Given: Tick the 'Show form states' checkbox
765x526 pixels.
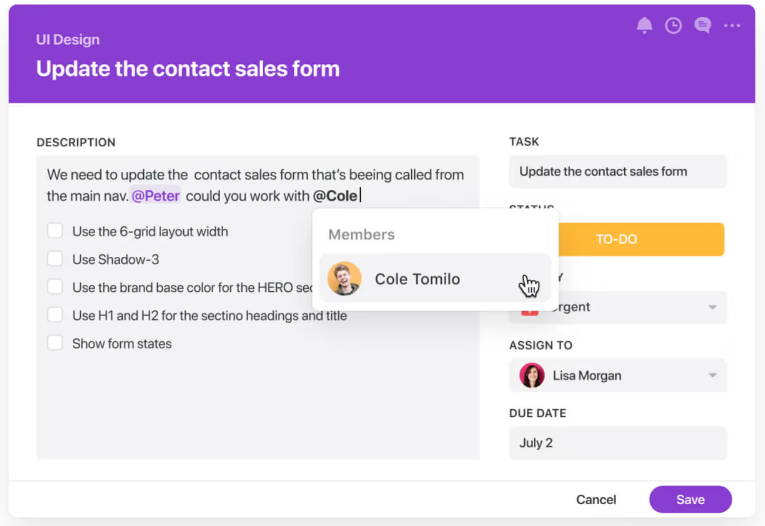Looking at the screenshot, I should pos(55,343).
